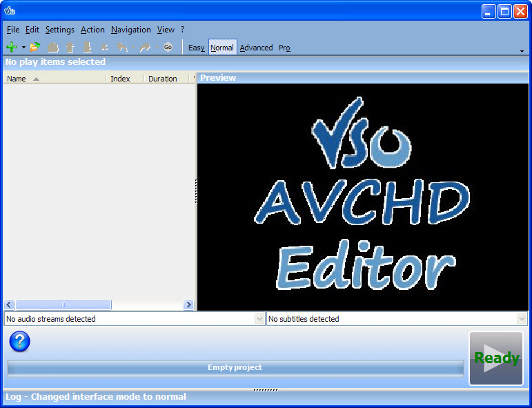532x408 pixels.
Task: Switch to Pro interface mode
Action: 284,48
